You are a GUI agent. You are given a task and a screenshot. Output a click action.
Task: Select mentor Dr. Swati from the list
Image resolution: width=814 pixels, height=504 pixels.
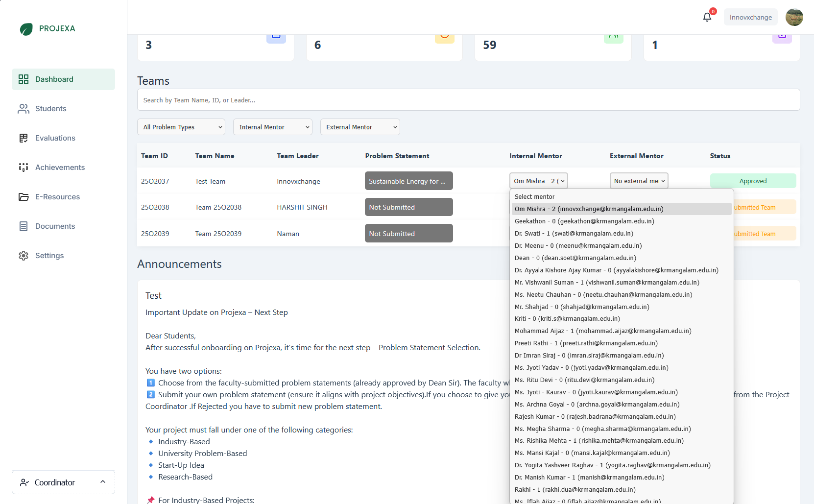(574, 233)
